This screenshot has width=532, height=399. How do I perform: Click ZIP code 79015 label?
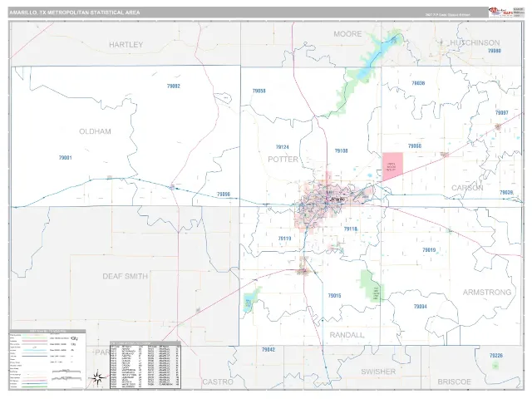(334, 296)
